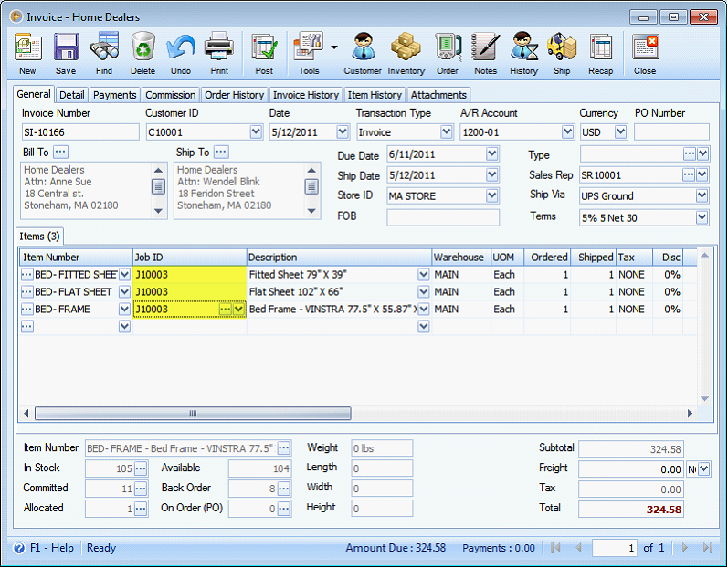Open the Terms dropdown list
This screenshot has height=568, width=728.
[702, 217]
